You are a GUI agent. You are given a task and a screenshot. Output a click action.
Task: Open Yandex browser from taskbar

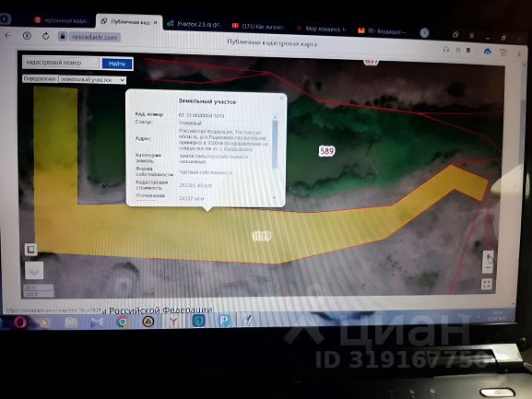(x=173, y=321)
